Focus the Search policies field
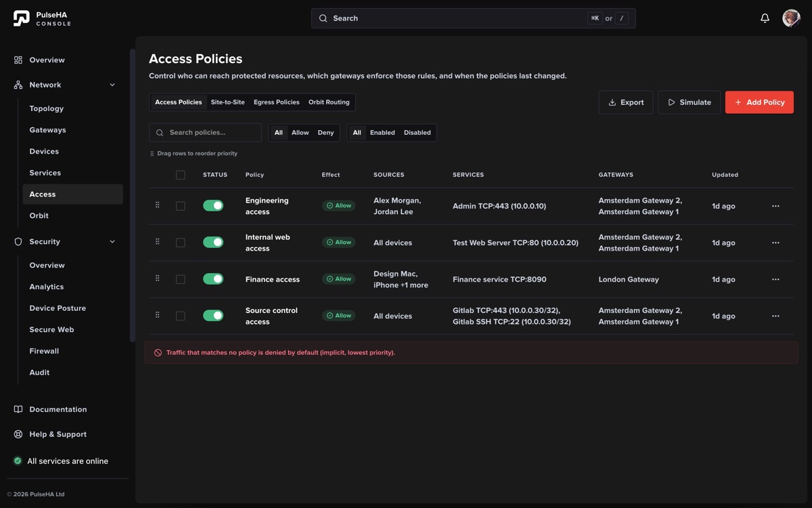812x508 pixels. pos(205,133)
